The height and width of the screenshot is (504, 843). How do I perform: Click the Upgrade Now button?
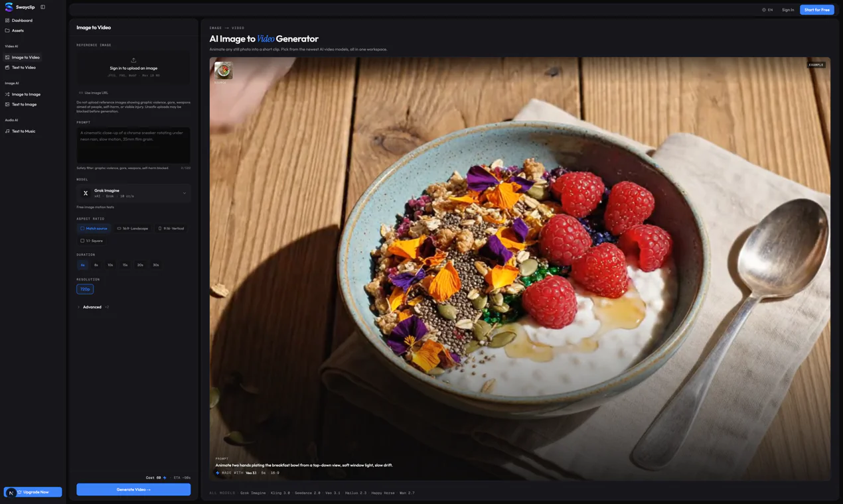[x=33, y=492]
